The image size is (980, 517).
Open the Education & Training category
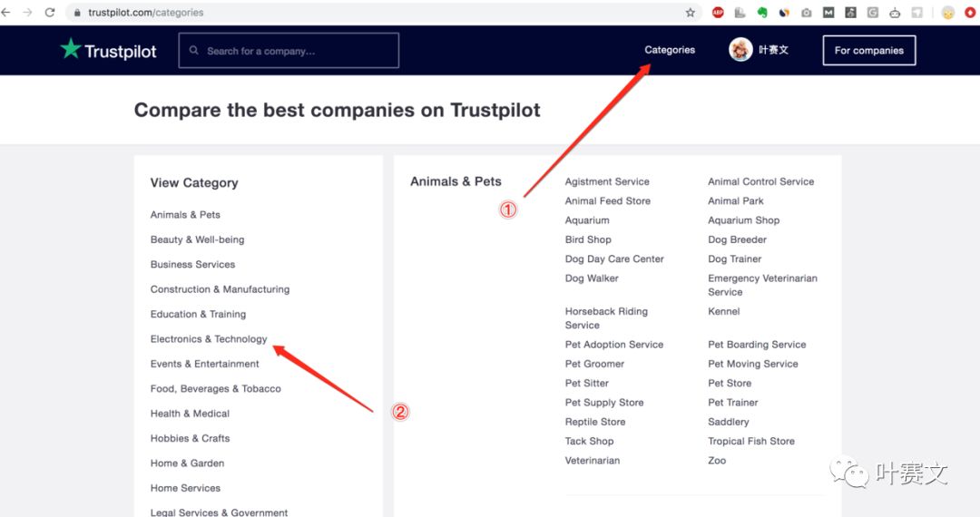[x=198, y=314]
